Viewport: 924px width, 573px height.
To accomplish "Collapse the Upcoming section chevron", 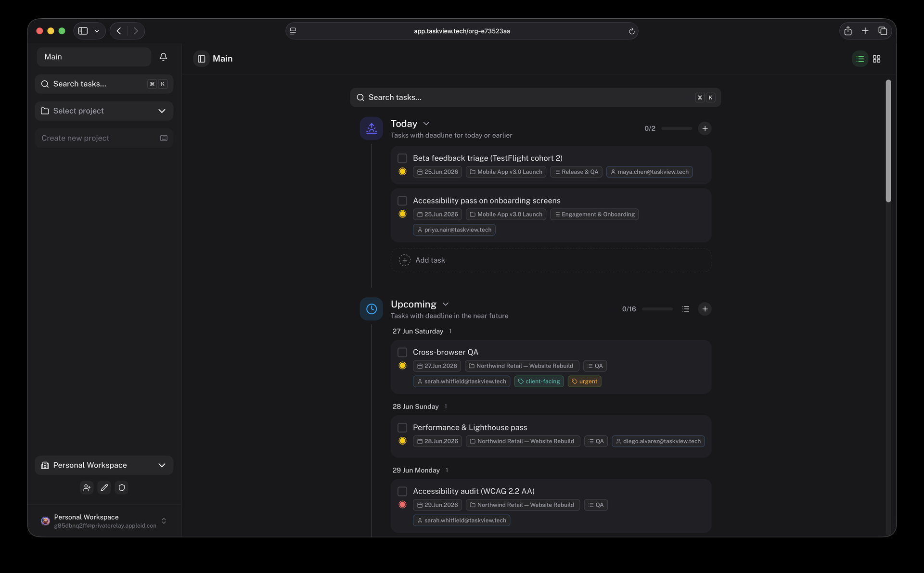I will pyautogui.click(x=446, y=304).
